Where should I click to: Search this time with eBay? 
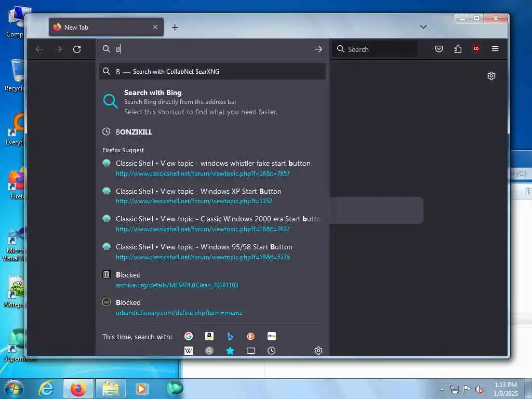[x=271, y=336]
